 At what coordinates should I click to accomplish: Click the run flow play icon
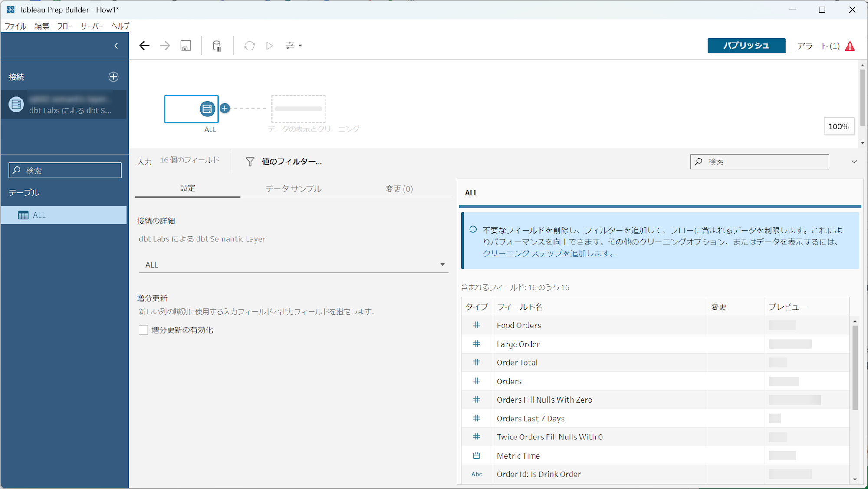click(x=270, y=46)
